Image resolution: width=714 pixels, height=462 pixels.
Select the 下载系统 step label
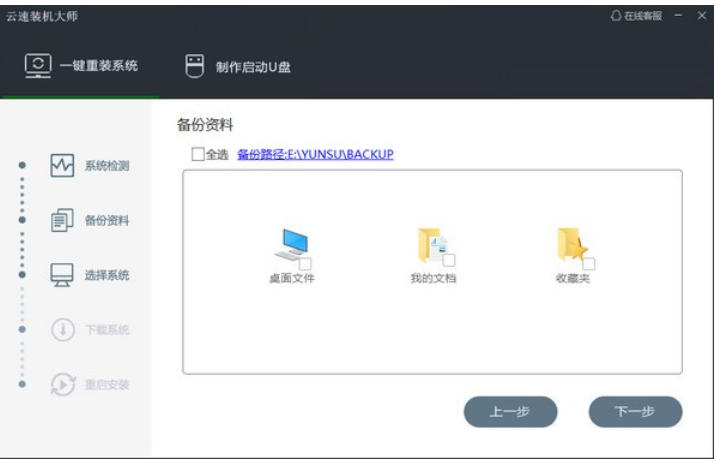tap(107, 330)
